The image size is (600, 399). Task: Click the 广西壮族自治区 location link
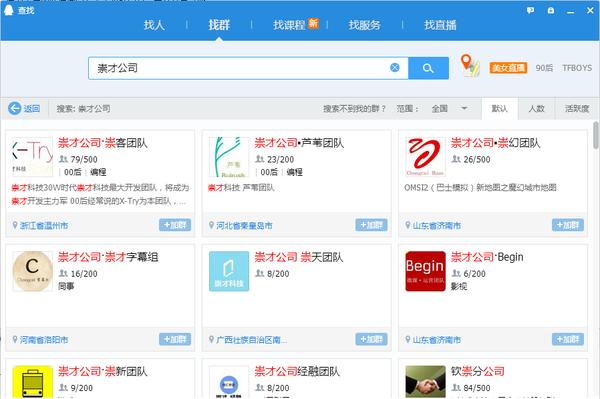pyautogui.click(x=251, y=340)
